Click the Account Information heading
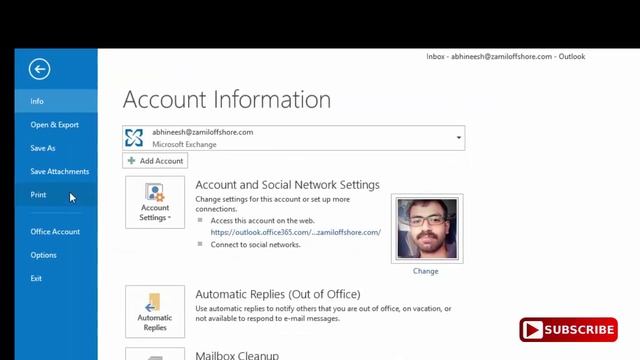The width and height of the screenshot is (640, 360). tap(227, 99)
